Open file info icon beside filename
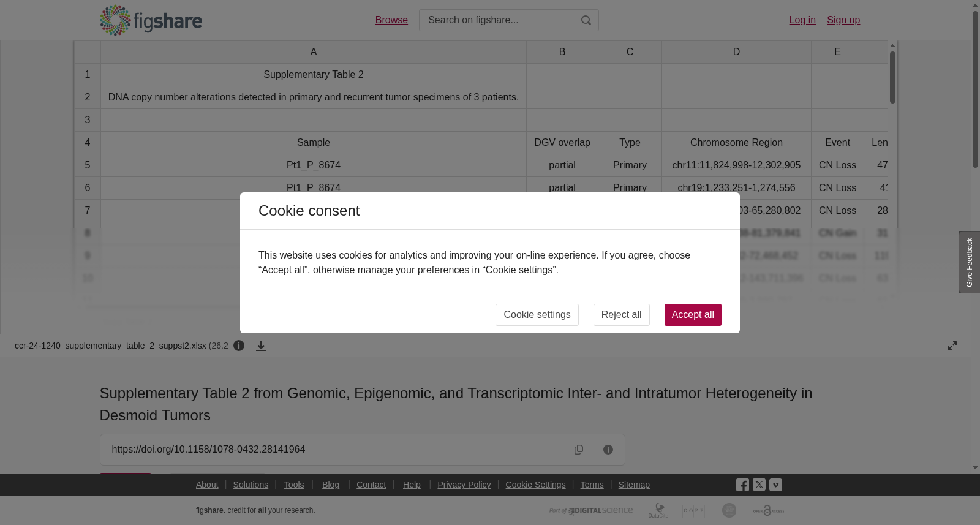This screenshot has height=525, width=980. tap(239, 346)
